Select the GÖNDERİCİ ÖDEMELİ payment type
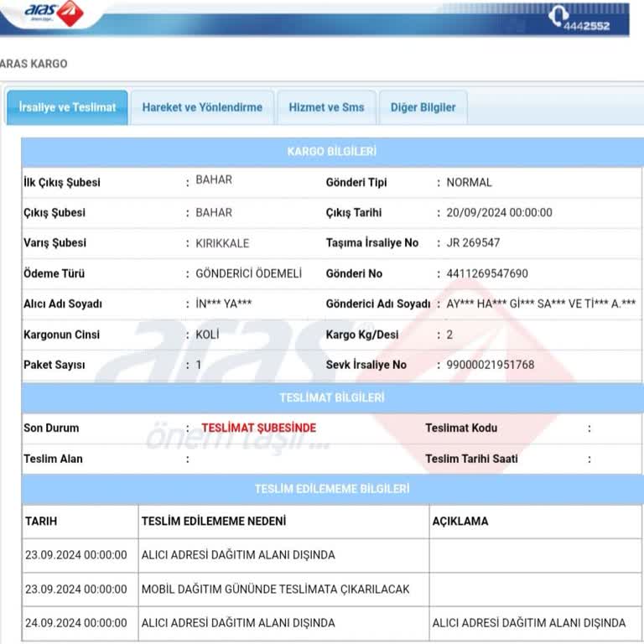Image resolution: width=644 pixels, height=644 pixels. point(248,273)
